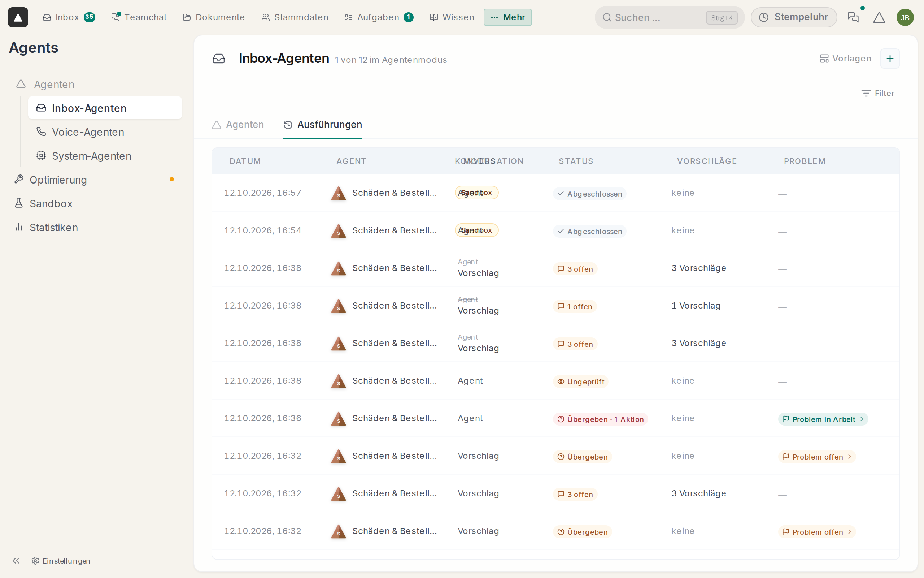Click the Abgeschlossen badge in the 16:57 row
This screenshot has width=924, height=578.
coord(589,194)
